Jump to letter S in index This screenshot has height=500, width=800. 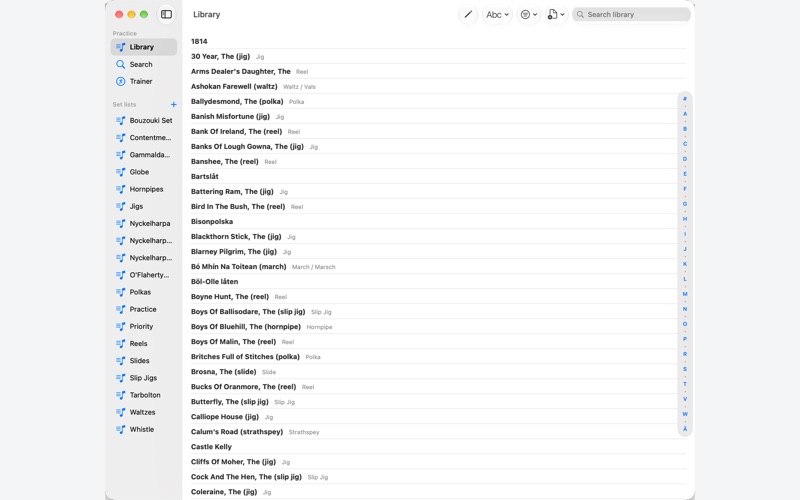(x=685, y=369)
